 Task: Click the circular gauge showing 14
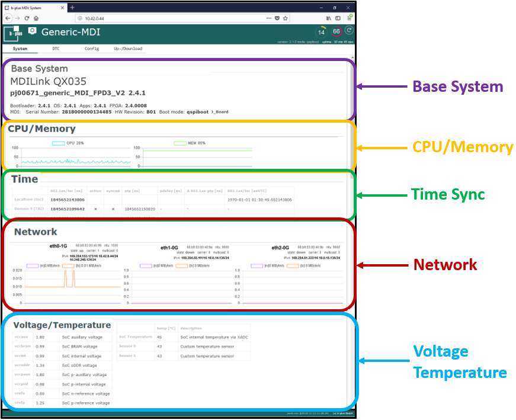click(x=321, y=32)
